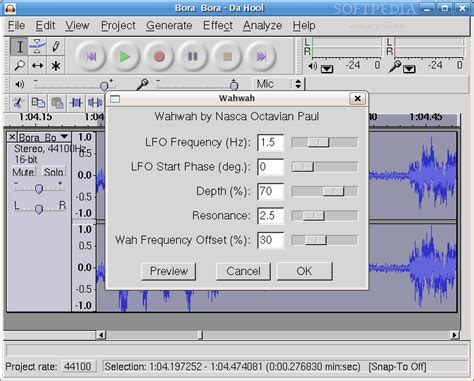Screen dimensions: 474x381
Task: Open the Project menu
Action: (x=118, y=26)
